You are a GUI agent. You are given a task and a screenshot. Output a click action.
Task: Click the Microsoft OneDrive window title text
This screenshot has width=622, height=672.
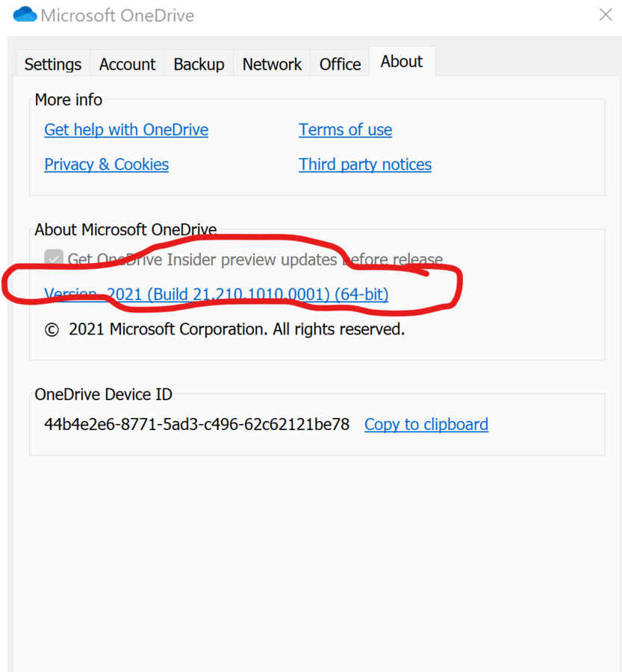[117, 16]
